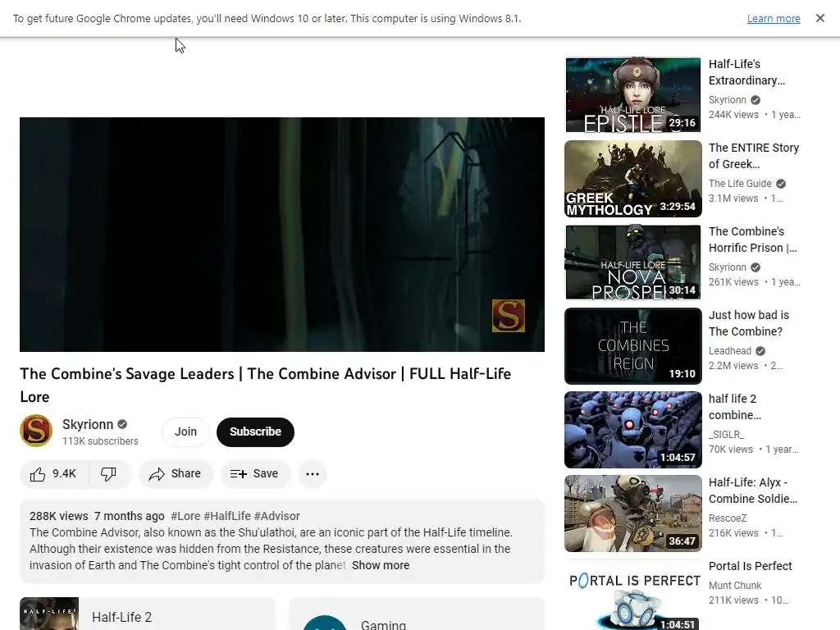Open 'Just how bad is The Combine?' title
The height and width of the screenshot is (630, 840).
tap(749, 323)
